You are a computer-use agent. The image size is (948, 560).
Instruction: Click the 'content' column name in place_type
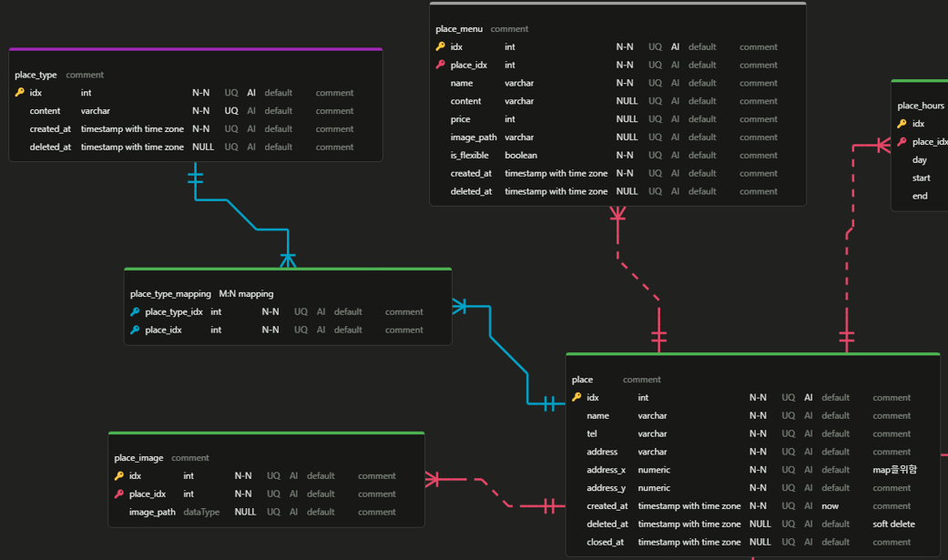point(45,111)
